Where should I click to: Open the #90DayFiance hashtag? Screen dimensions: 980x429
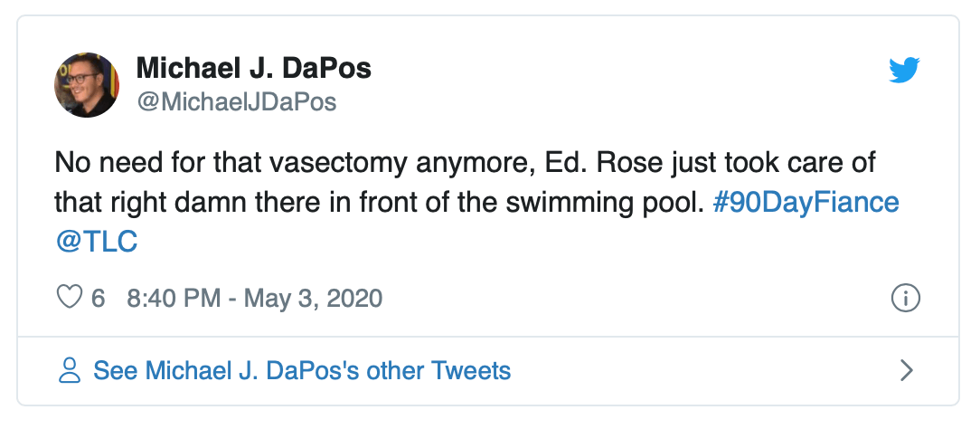click(806, 202)
